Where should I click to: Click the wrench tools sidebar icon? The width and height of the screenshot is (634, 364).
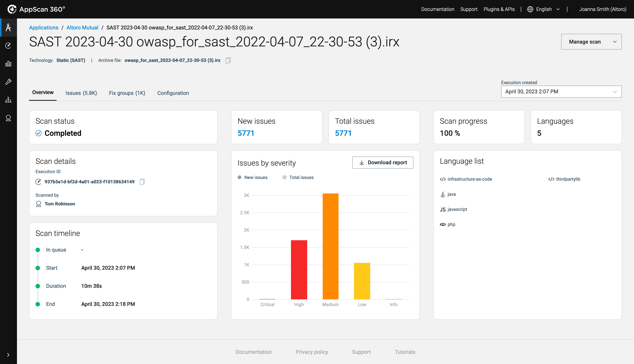pyautogui.click(x=8, y=82)
